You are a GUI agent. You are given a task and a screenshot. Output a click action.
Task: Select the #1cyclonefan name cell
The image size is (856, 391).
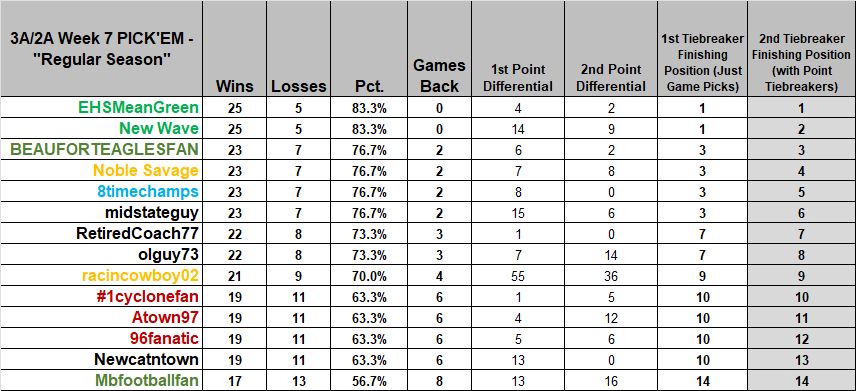point(102,297)
